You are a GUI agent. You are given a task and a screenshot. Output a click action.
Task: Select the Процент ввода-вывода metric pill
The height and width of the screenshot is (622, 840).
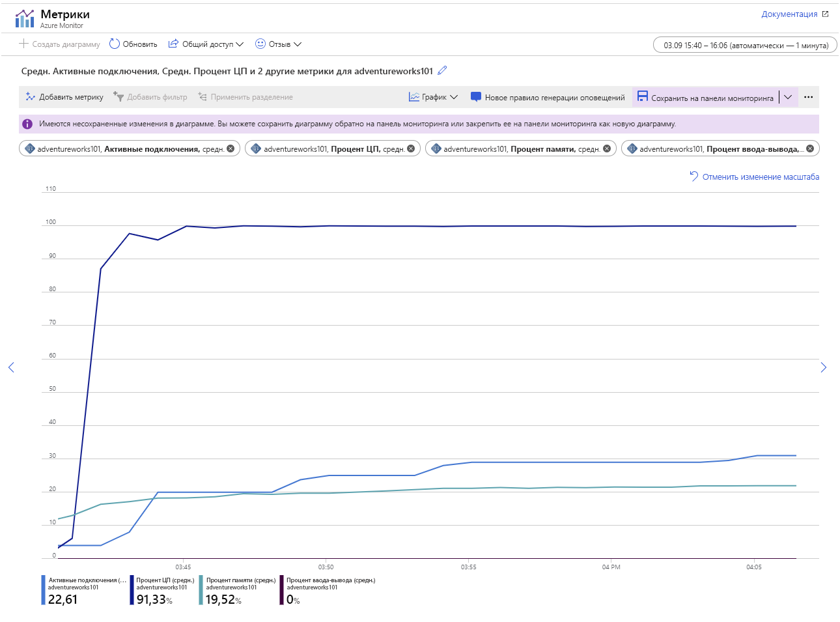pyautogui.click(x=720, y=148)
